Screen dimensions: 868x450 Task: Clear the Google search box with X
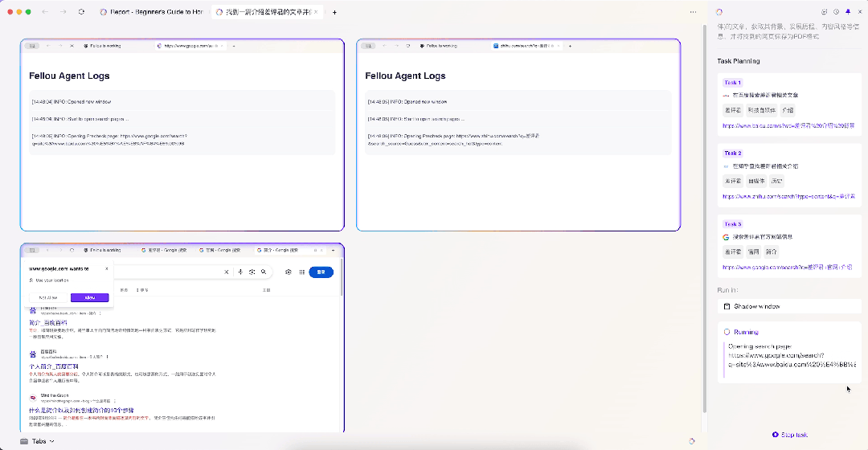pyautogui.click(x=227, y=272)
